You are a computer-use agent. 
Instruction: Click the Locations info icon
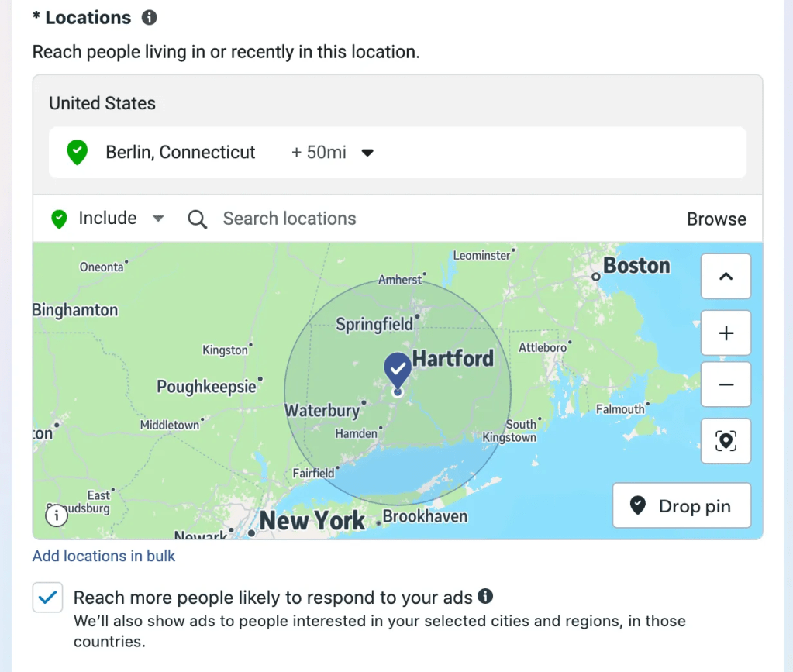150,18
